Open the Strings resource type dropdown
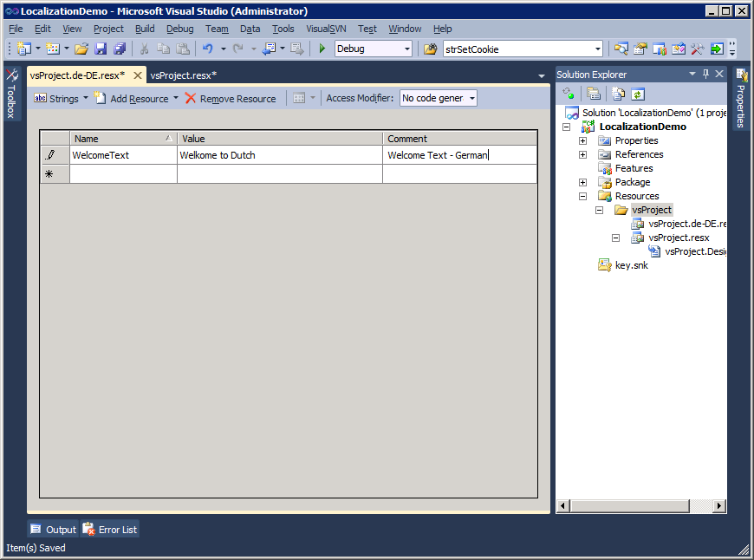The height and width of the screenshot is (560, 754). tap(61, 98)
